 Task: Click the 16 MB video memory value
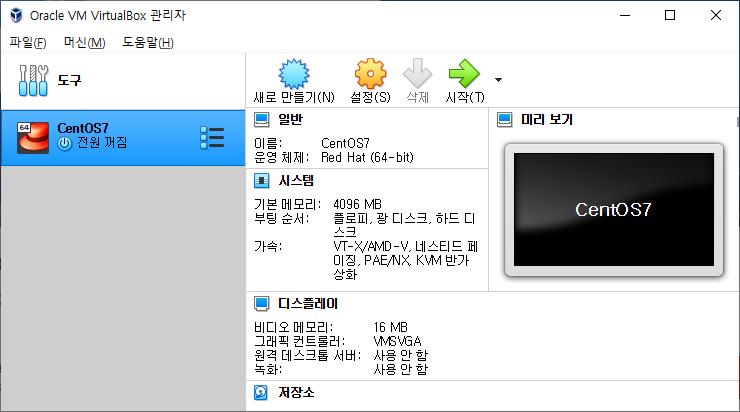[x=390, y=327]
